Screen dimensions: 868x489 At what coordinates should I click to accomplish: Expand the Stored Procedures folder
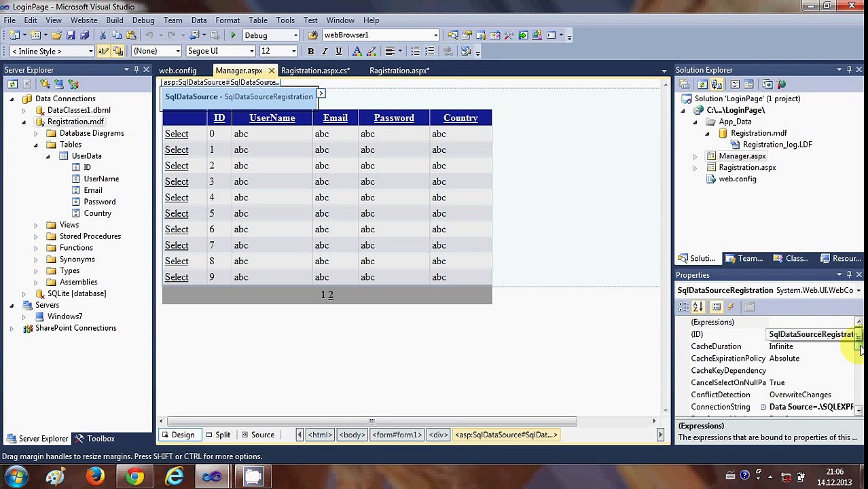point(35,236)
